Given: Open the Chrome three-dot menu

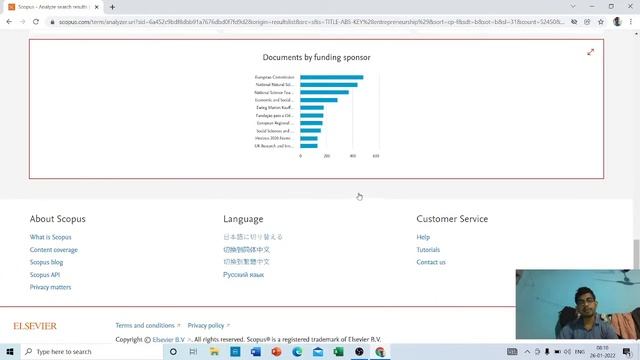Looking at the screenshot, I should [631, 22].
